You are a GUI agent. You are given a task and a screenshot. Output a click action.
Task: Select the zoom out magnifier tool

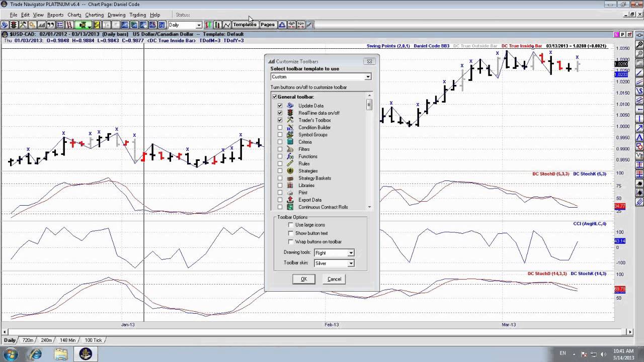click(x=639, y=53)
